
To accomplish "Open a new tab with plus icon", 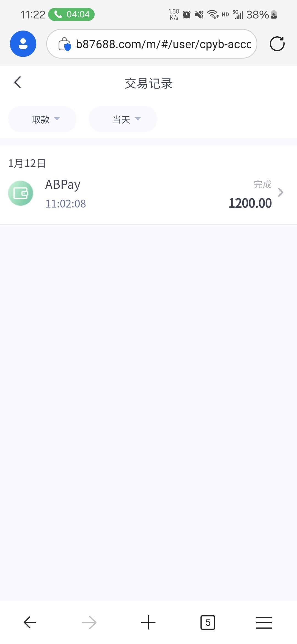I will (148, 623).
